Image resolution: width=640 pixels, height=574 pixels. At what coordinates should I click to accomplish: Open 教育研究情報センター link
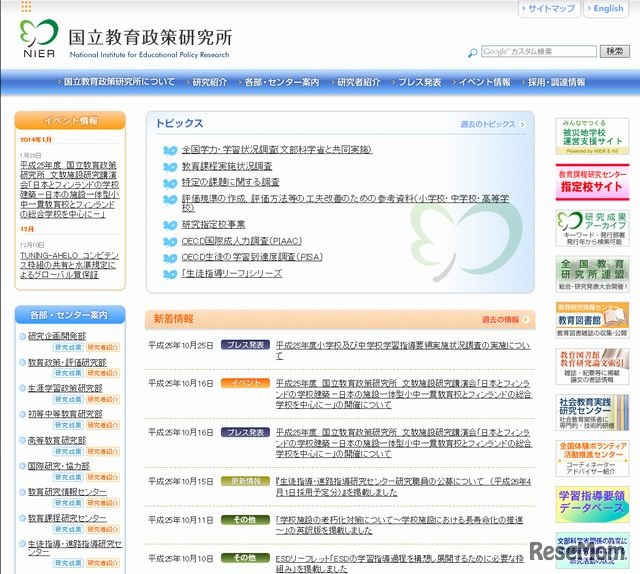coord(67,492)
